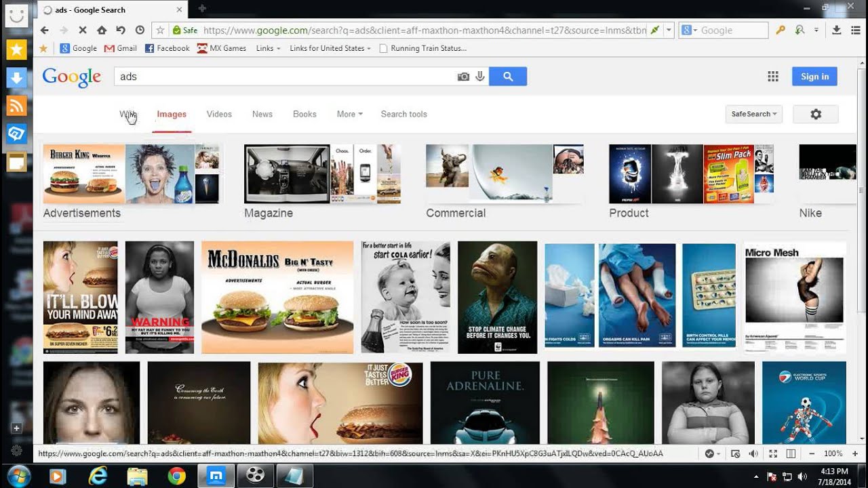868x488 pixels.
Task: Click the Magic Fill key icon
Action: [x=781, y=30]
